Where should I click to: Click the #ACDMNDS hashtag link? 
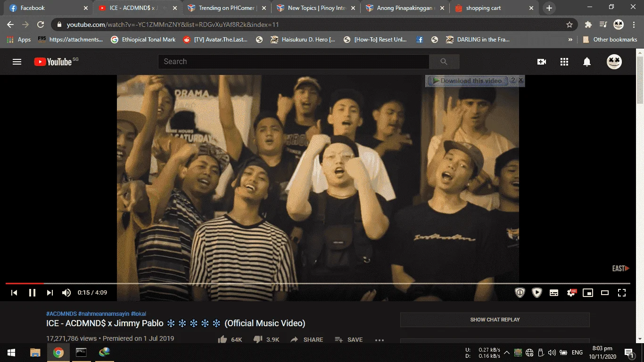[x=61, y=314]
